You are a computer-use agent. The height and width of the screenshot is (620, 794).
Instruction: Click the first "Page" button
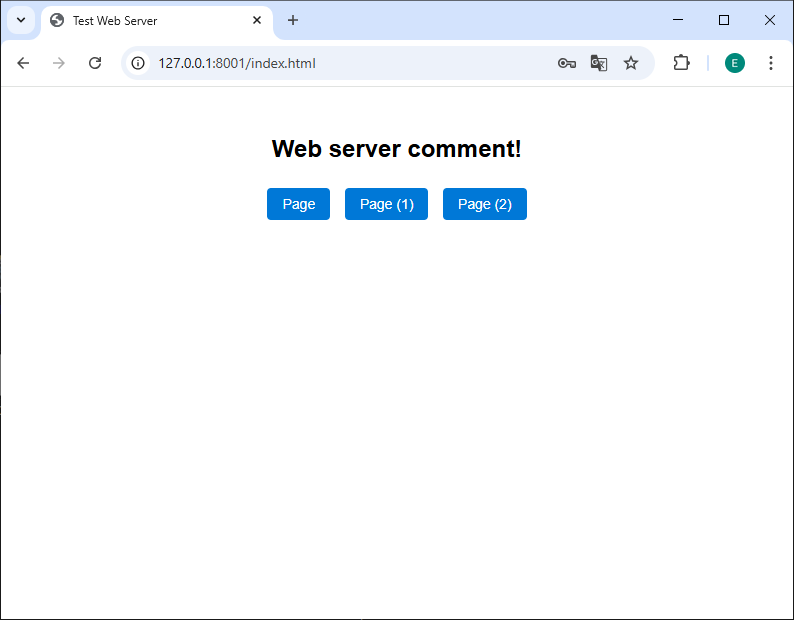tap(298, 204)
